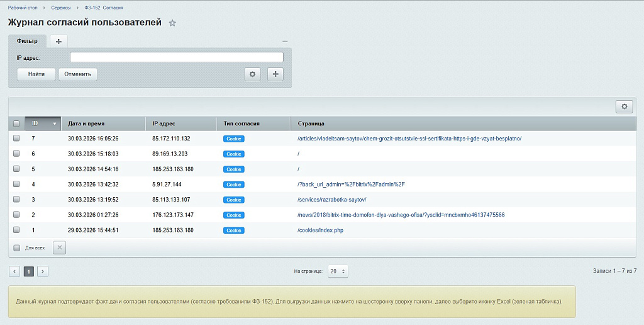Toggle the Для всех checkbox
This screenshot has height=325, width=644.
coord(17,248)
